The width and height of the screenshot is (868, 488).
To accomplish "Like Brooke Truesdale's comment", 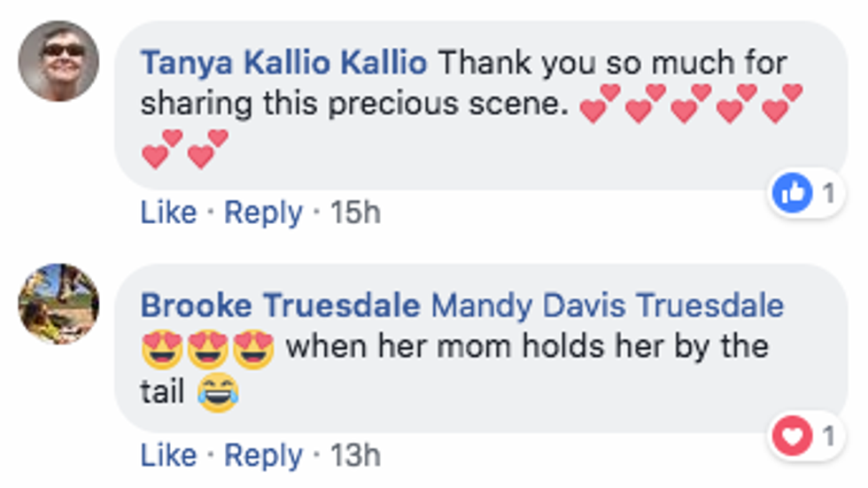I will 168,455.
